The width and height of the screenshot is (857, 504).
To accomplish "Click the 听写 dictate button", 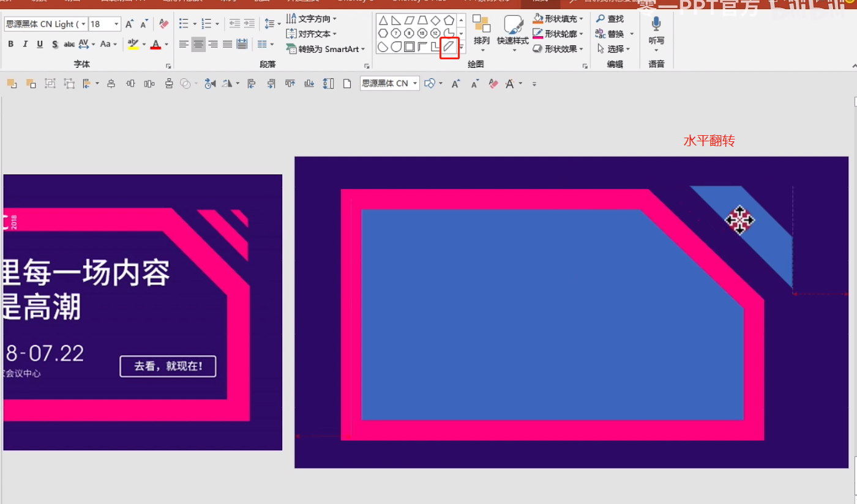I will point(656,34).
